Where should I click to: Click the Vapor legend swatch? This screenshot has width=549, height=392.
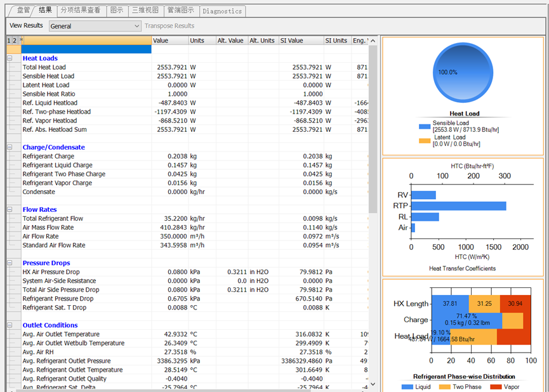pyautogui.click(x=496, y=387)
